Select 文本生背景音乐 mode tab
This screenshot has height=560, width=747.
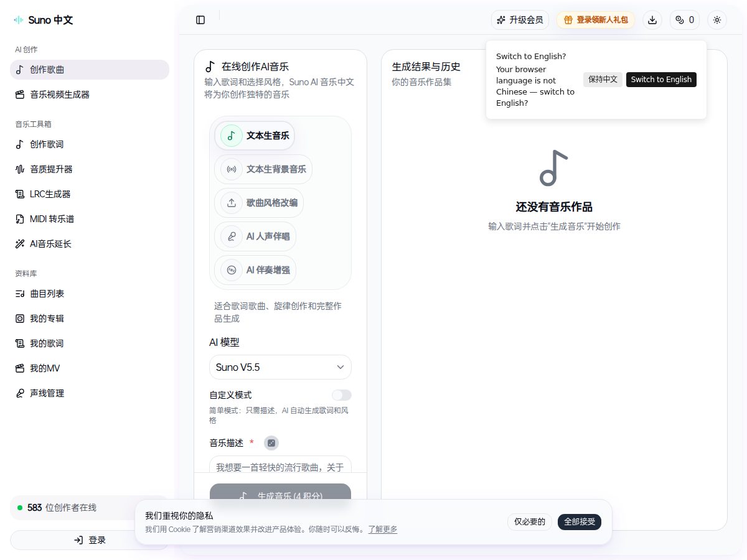pos(263,169)
